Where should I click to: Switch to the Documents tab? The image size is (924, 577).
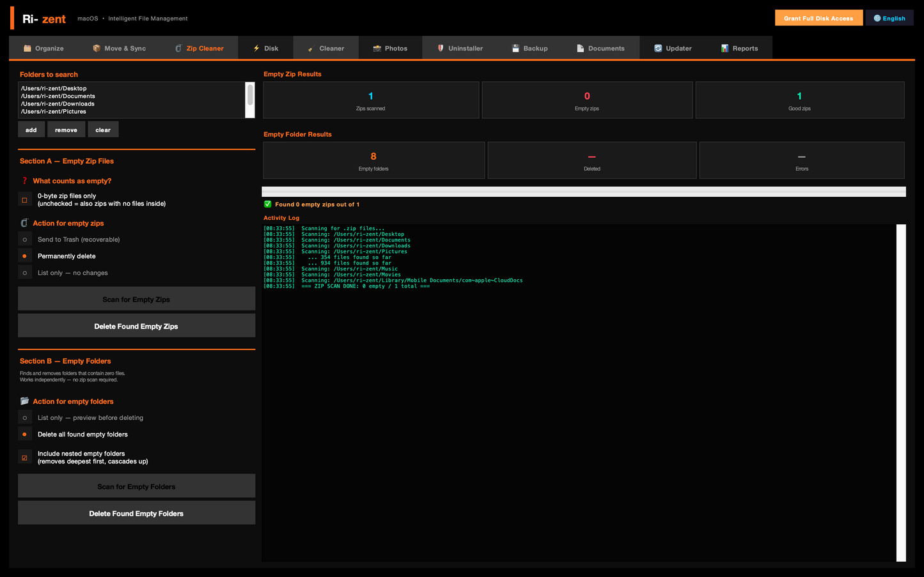601,48
